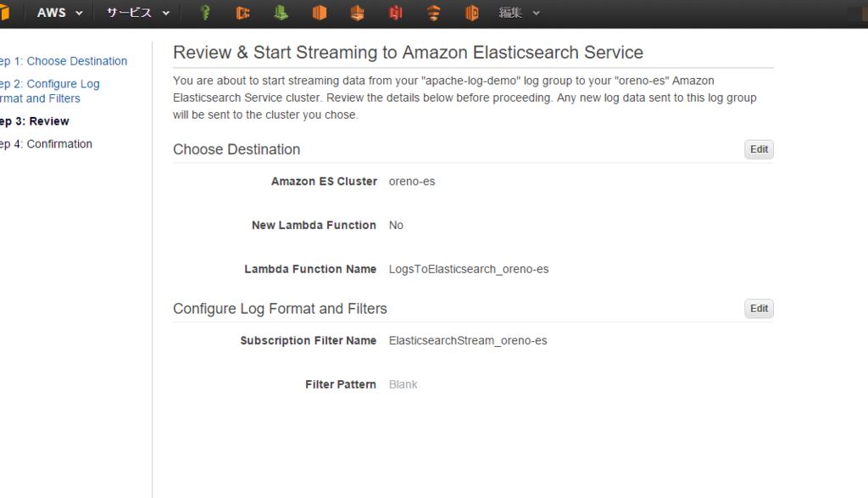This screenshot has height=498, width=868.
Task: Open the red service shortcut icon
Action: [x=395, y=13]
